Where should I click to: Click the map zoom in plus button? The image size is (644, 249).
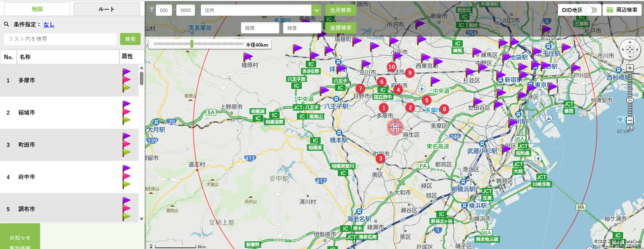tap(630, 68)
